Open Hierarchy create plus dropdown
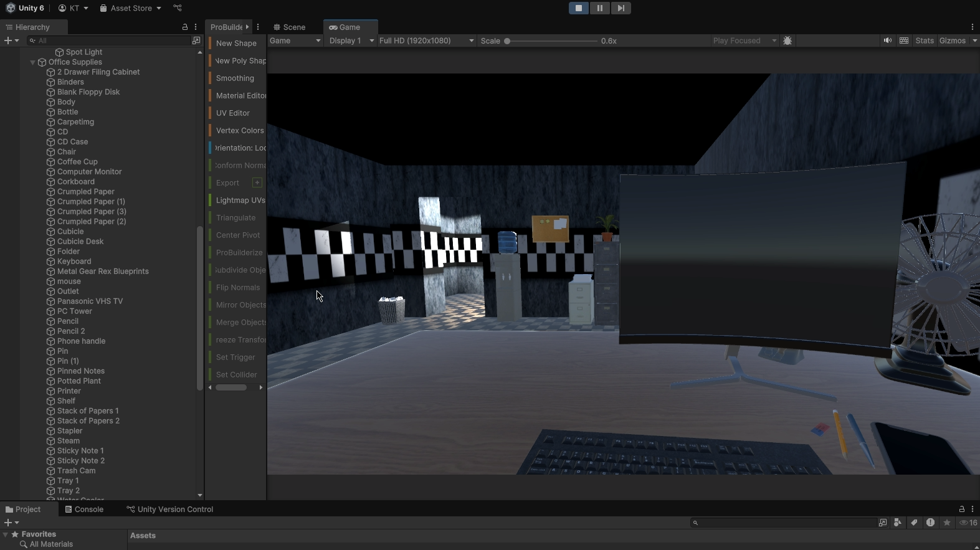This screenshot has height=550, width=980. point(11,40)
